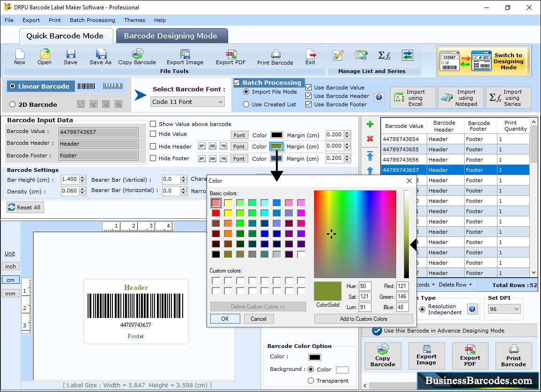Image resolution: width=541 pixels, height=392 pixels.
Task: Select left align icon for Header
Action: pyautogui.click(x=202, y=146)
